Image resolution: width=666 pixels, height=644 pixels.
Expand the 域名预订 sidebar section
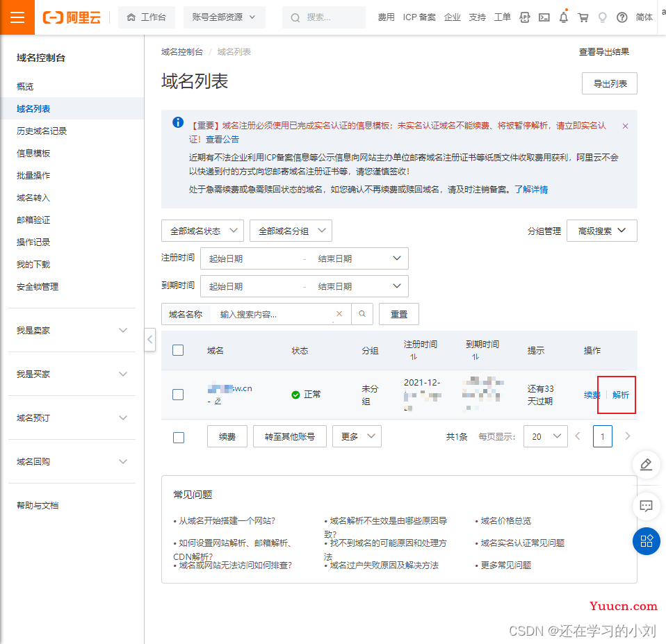(x=72, y=418)
